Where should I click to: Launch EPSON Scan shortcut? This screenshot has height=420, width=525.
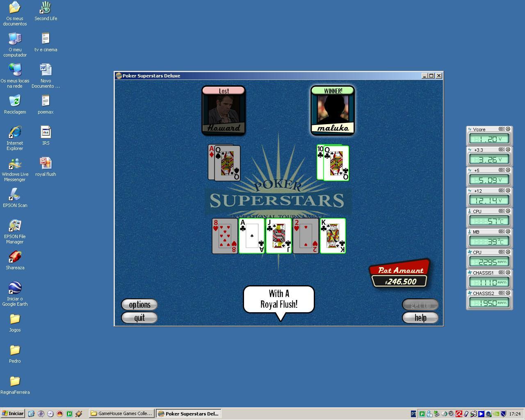point(15,198)
